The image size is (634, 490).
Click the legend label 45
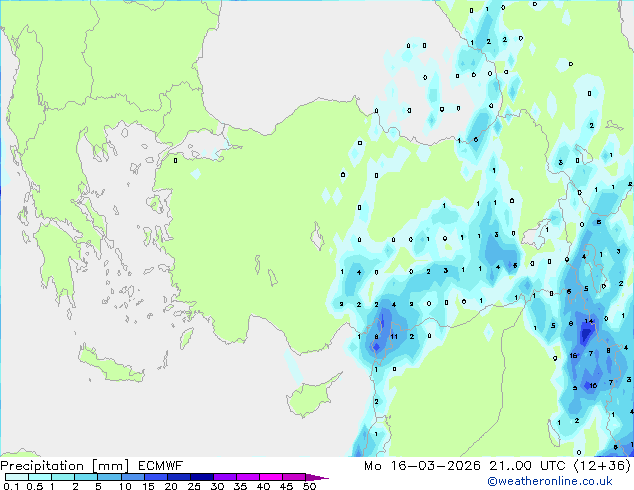tap(287, 486)
